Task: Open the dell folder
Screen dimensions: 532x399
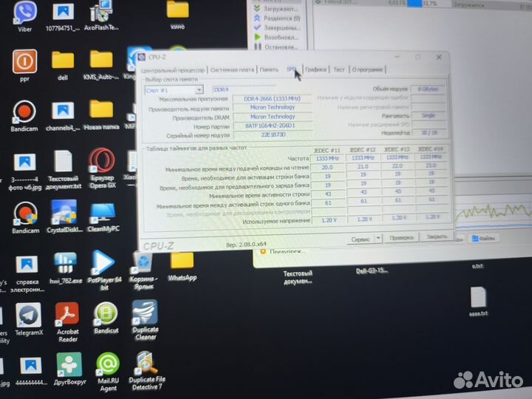Action: click(x=63, y=66)
